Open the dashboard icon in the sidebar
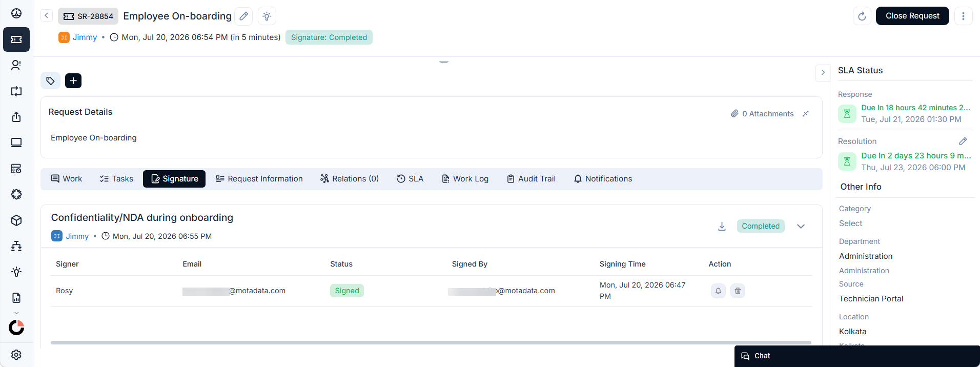This screenshot has width=980, height=367. pyautogui.click(x=16, y=13)
